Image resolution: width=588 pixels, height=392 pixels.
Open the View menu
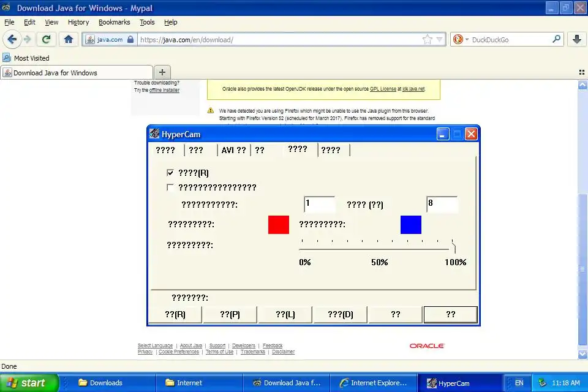(x=51, y=22)
